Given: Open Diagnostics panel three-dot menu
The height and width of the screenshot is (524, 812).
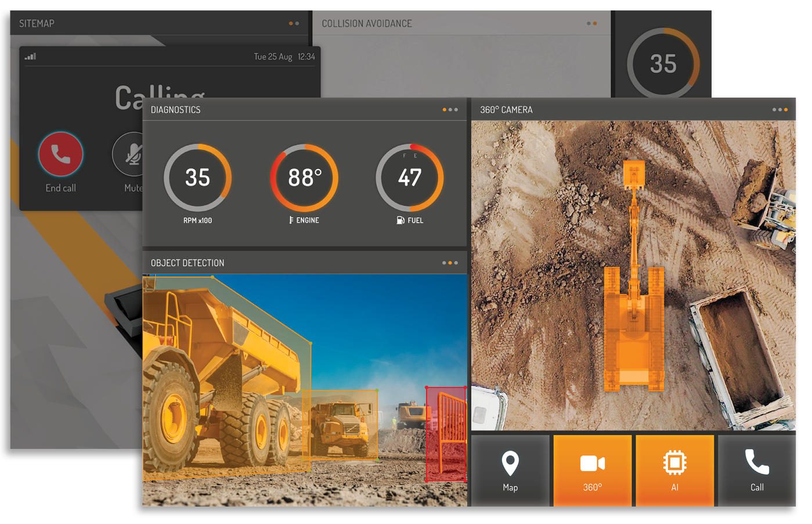Looking at the screenshot, I should coord(450,110).
